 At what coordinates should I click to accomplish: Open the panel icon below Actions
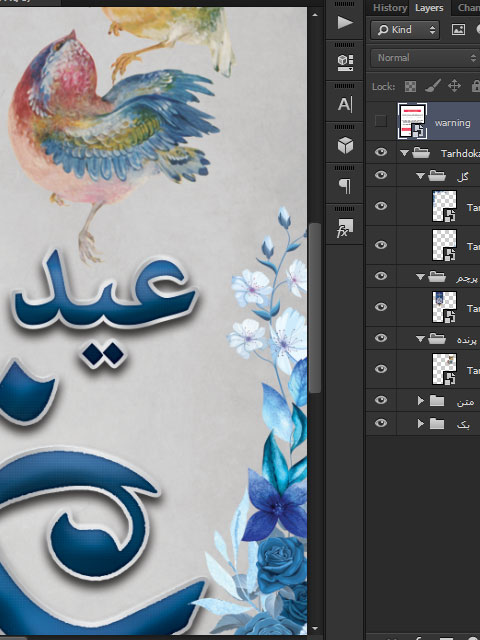(345, 62)
